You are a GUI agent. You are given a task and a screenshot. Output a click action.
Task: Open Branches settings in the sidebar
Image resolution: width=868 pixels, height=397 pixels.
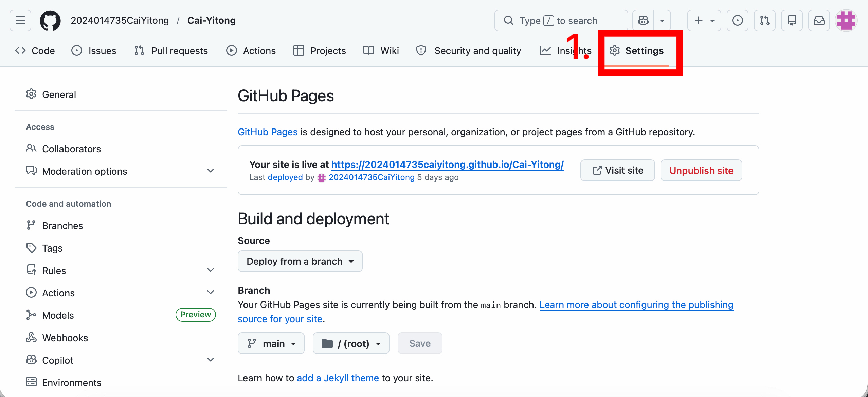click(121, 225)
